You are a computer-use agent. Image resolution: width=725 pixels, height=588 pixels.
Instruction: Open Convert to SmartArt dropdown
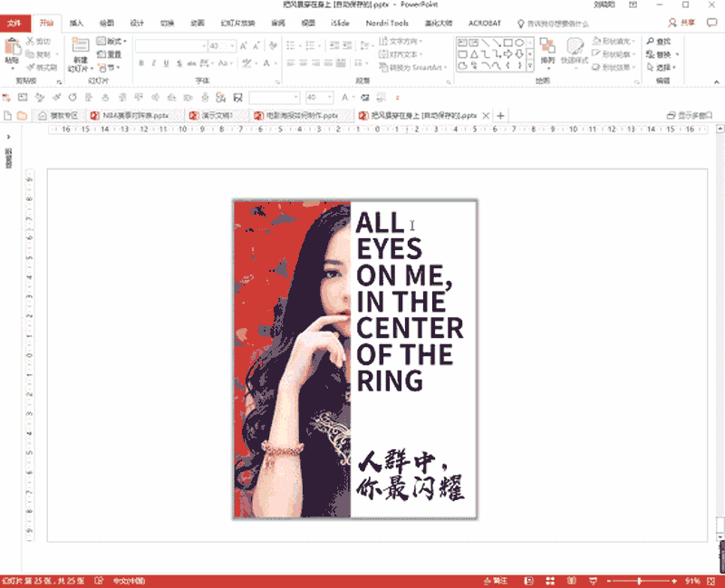tap(413, 67)
